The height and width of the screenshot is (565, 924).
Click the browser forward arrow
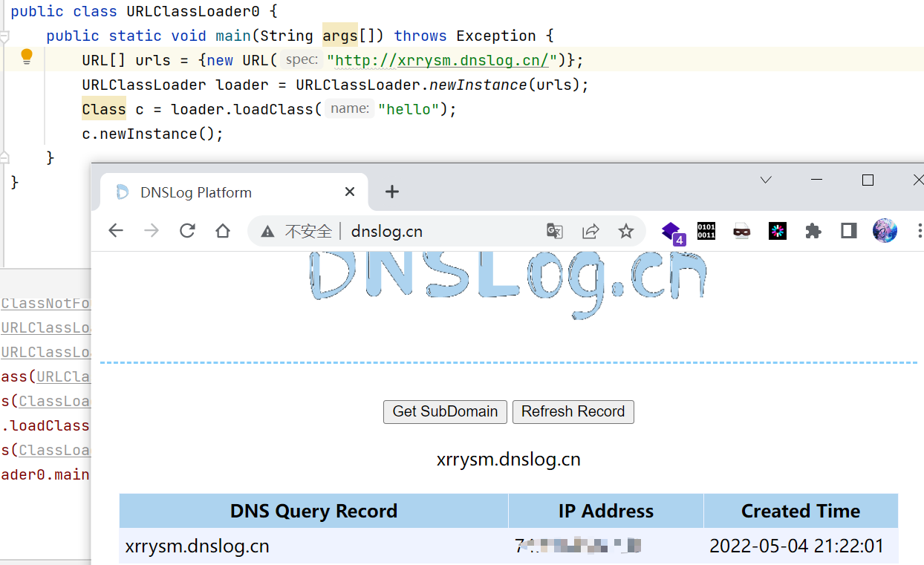152,231
